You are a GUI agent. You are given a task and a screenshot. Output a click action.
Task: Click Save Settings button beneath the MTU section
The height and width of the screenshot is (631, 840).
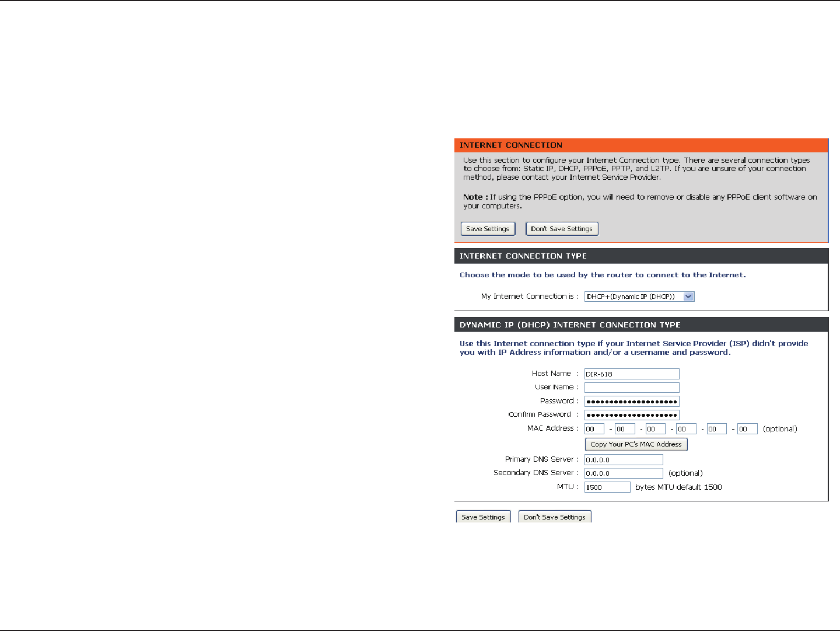pyautogui.click(x=483, y=517)
